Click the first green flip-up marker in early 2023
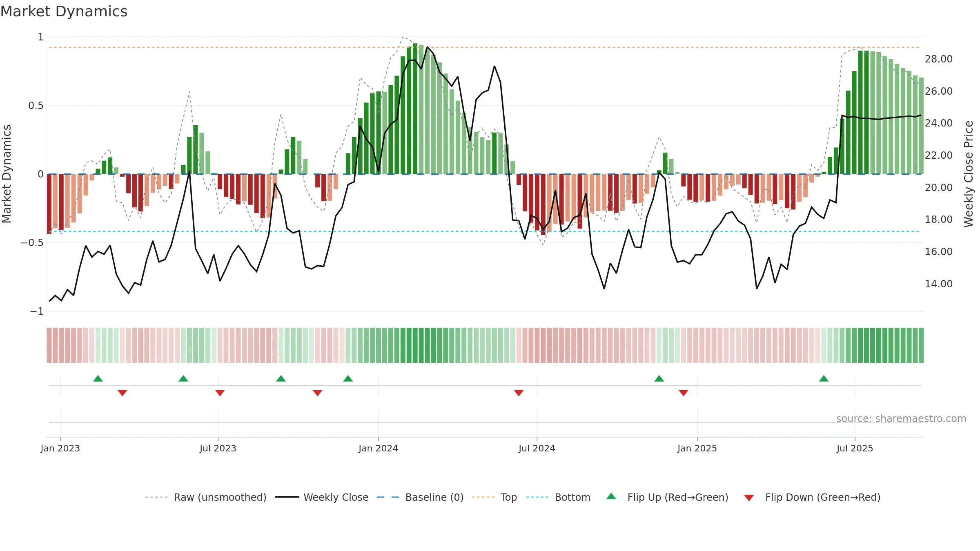The image size is (980, 551). pyautogui.click(x=98, y=378)
